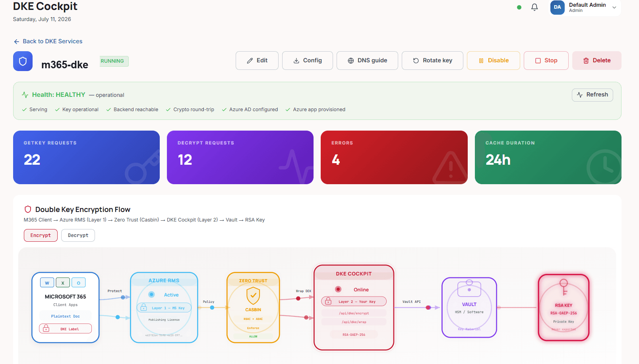Click the m365-dke shield service icon

[x=23, y=61]
